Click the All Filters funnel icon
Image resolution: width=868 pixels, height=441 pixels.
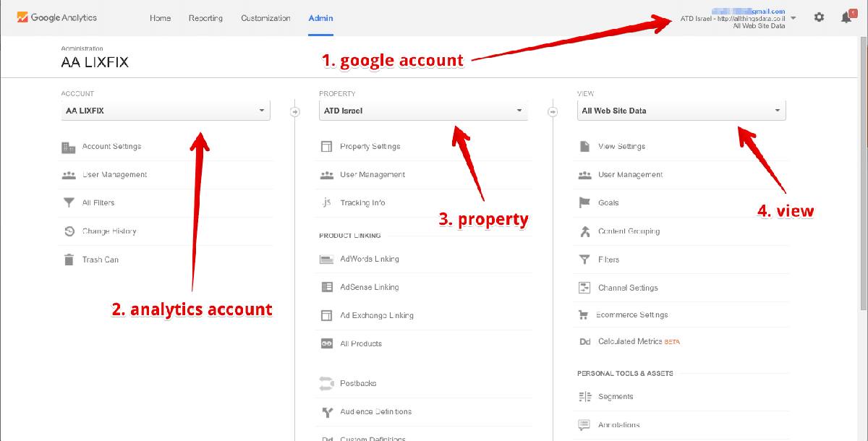(69, 203)
